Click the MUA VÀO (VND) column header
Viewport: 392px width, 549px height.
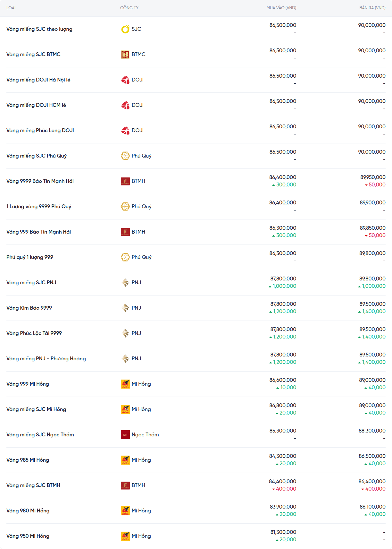281,8
